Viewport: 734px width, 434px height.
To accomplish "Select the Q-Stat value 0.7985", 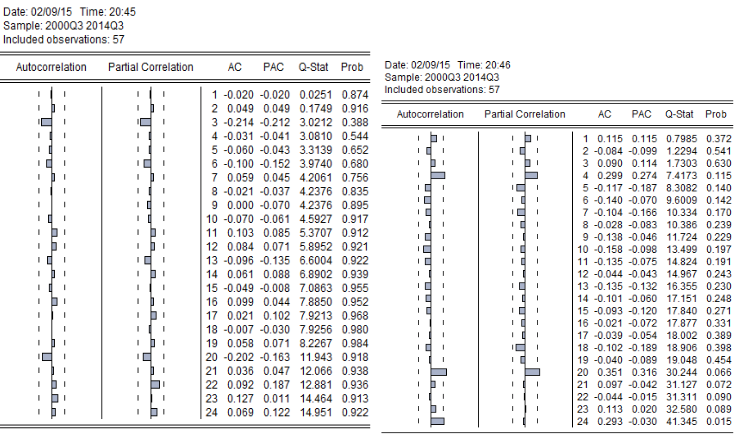I will 682,139.
